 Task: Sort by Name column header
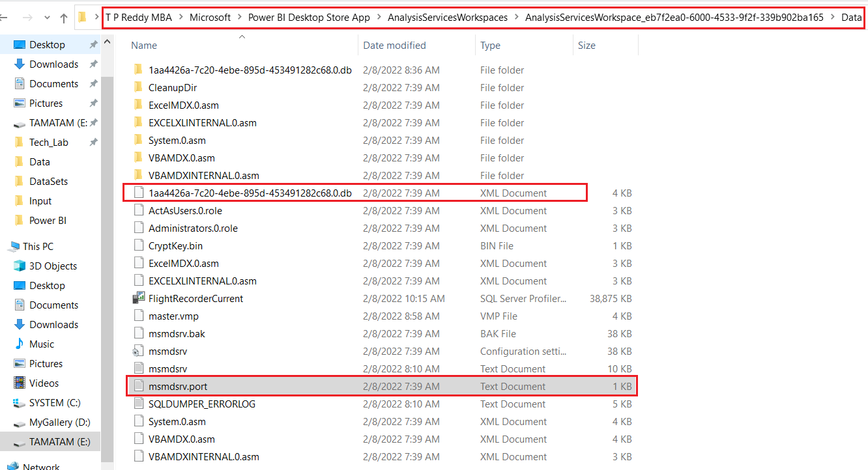tap(144, 46)
